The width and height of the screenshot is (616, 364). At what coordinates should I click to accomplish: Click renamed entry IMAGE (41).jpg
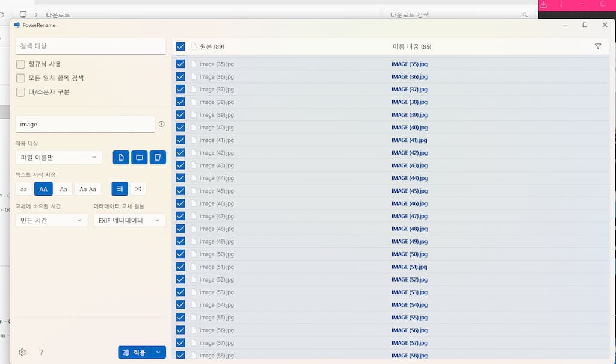coord(409,140)
